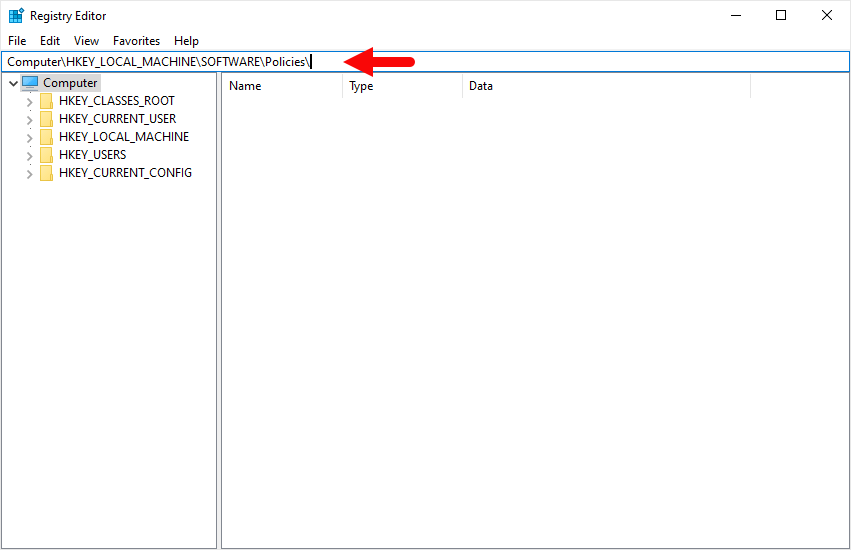This screenshot has width=851, height=550.
Task: Collapse the Computer tree node
Action: [x=14, y=83]
